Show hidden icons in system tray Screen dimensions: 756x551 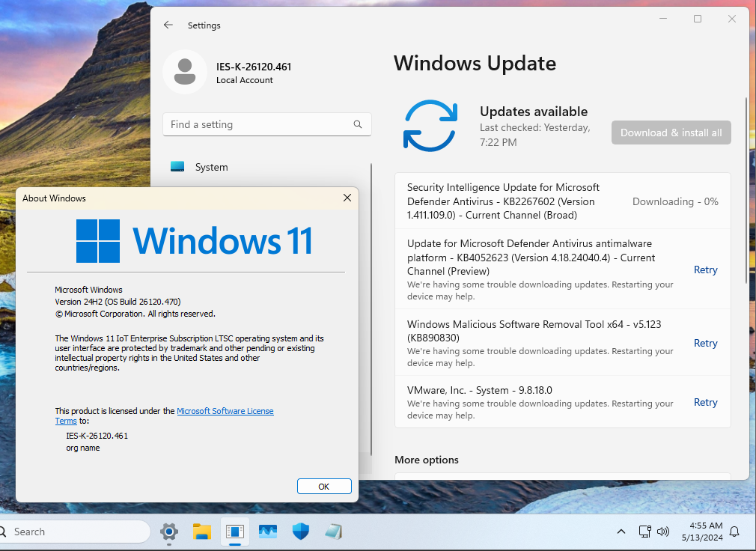[x=621, y=532]
